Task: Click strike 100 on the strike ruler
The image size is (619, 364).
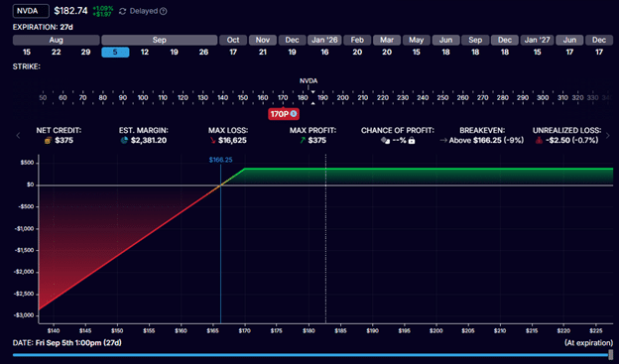Action: [143, 97]
